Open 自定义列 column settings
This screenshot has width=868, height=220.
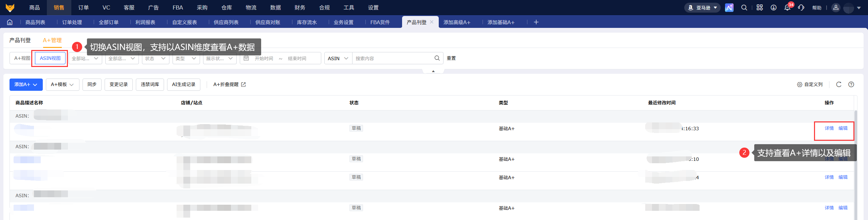(810, 84)
